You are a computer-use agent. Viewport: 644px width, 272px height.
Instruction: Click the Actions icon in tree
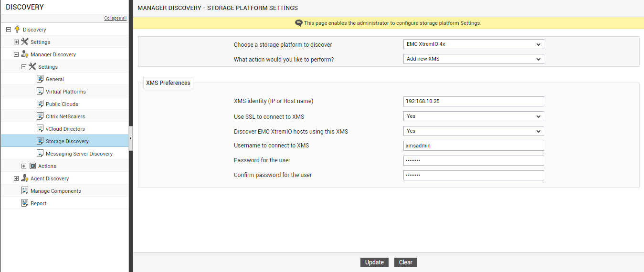tap(32, 166)
